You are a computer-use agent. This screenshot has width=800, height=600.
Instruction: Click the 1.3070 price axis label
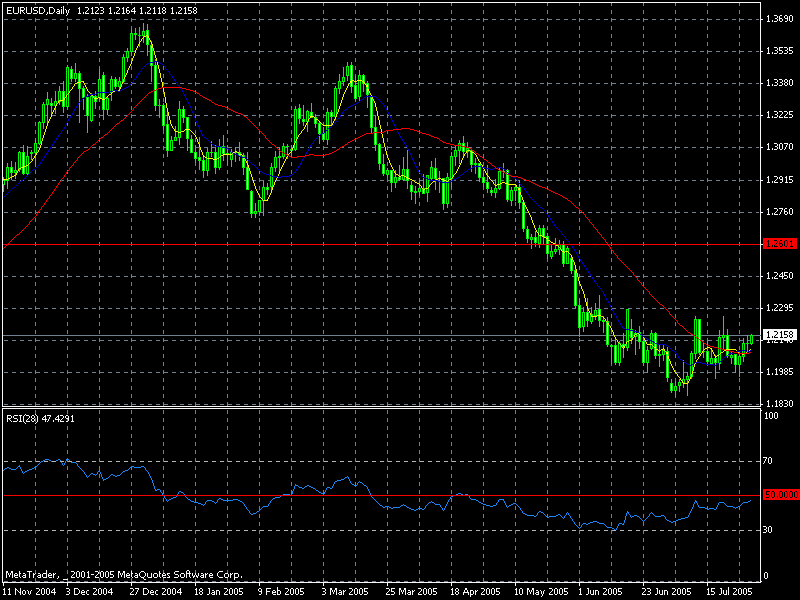coord(780,147)
